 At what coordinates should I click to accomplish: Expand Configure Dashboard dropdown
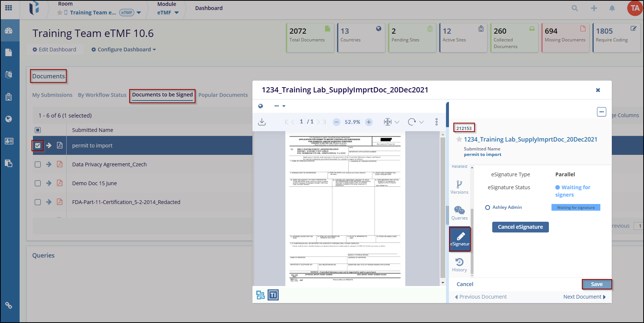click(x=124, y=50)
